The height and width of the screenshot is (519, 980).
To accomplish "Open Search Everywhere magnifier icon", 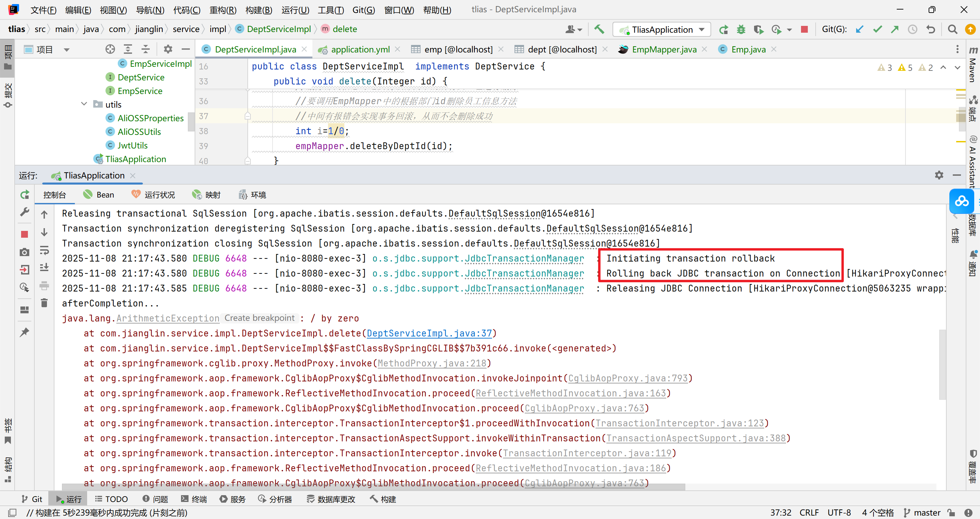I will 953,29.
